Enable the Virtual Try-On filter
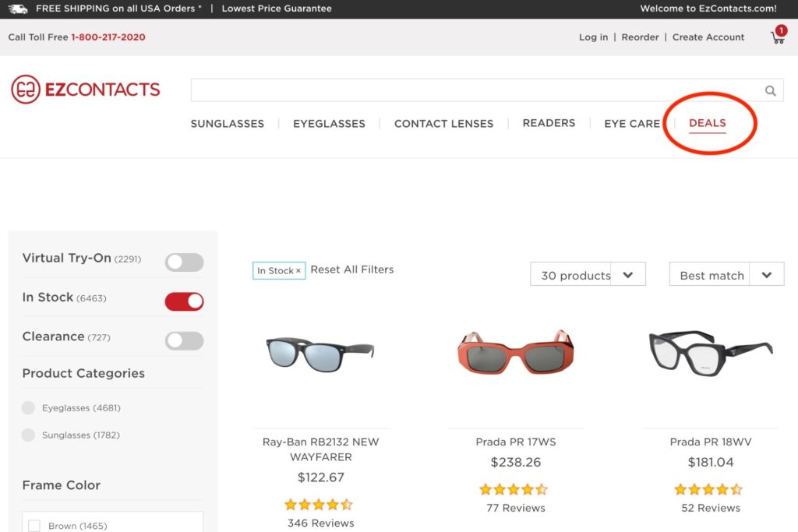 [x=184, y=262]
